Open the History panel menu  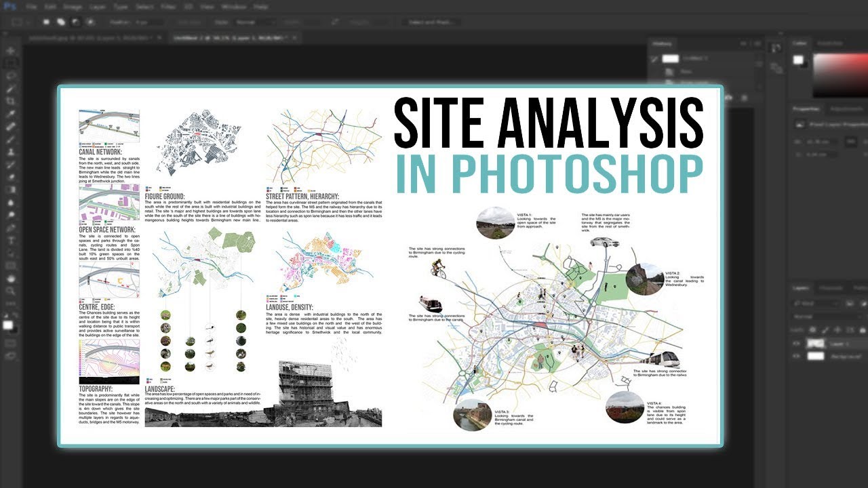coord(757,43)
